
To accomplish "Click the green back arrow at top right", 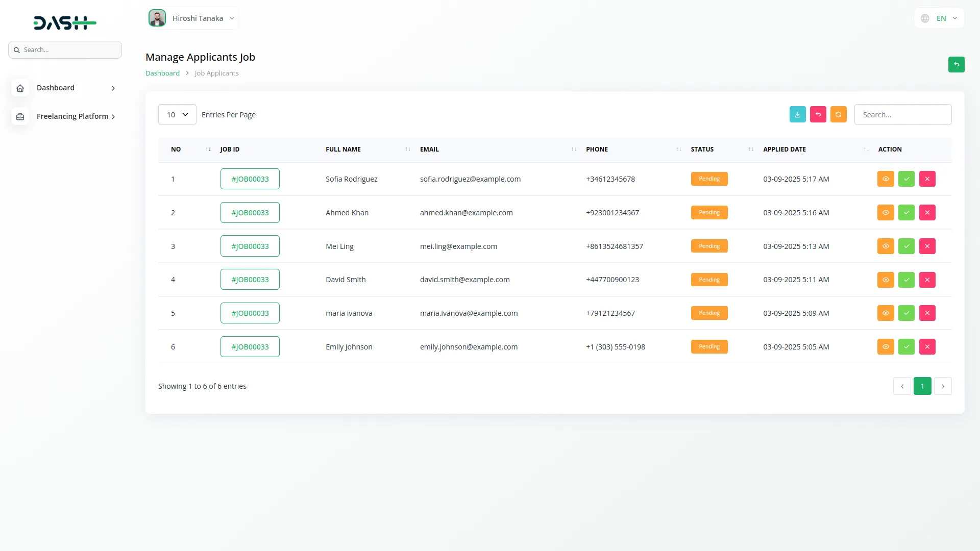I will click(957, 65).
